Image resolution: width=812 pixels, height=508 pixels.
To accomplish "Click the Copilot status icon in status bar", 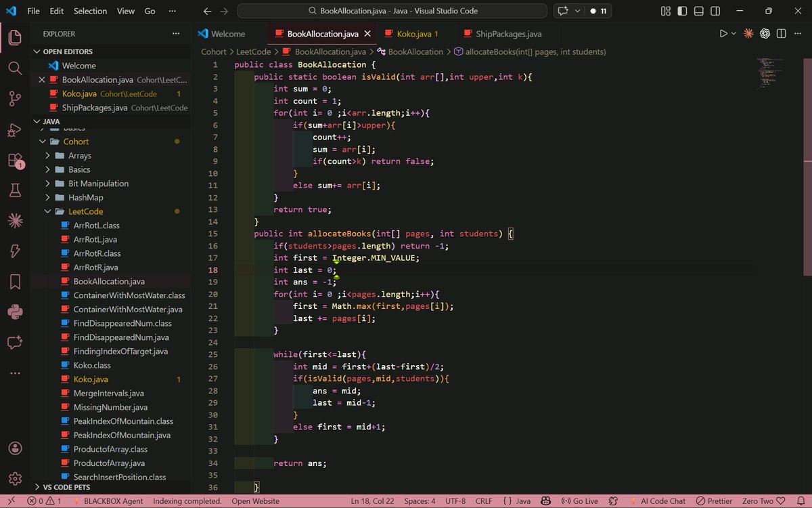I will tap(545, 501).
